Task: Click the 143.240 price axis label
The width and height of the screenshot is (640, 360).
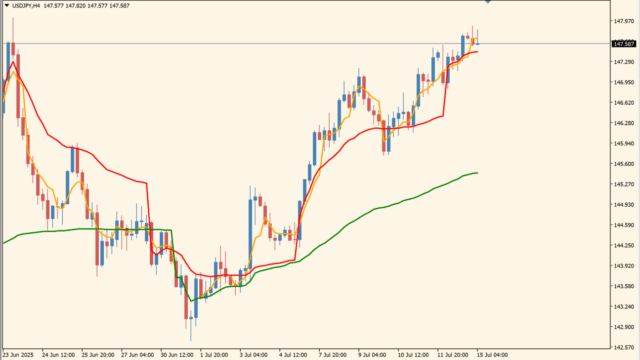Action: (624, 307)
